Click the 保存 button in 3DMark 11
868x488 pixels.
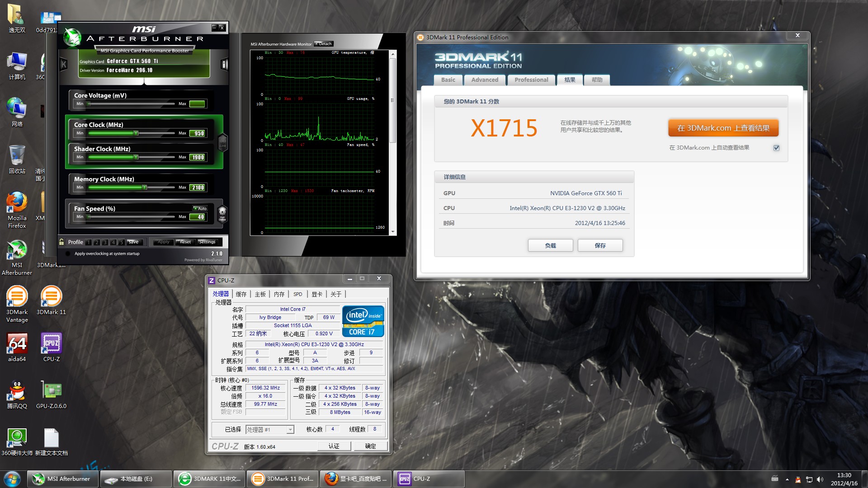(x=600, y=245)
